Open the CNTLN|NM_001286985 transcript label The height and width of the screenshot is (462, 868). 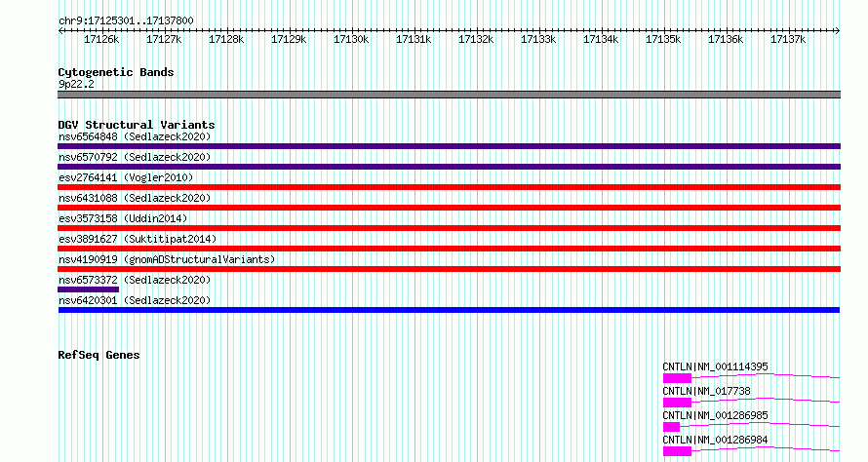pos(715,415)
